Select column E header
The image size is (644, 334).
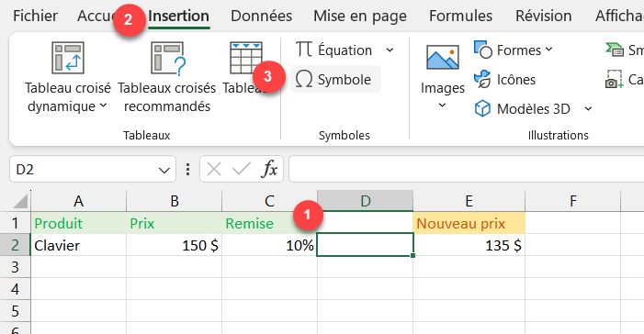[469, 201]
